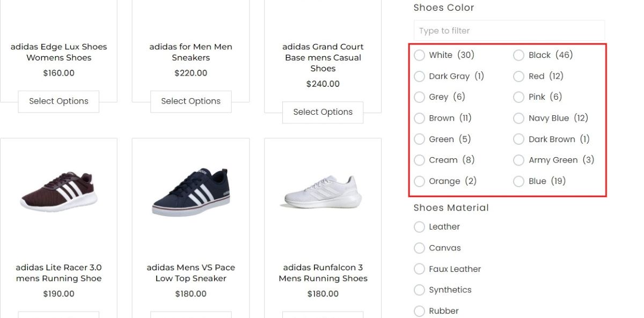View the adidas Lite Racer 3.0 shoe image
Image resolution: width=644 pixels, height=318 pixels.
coord(59,191)
